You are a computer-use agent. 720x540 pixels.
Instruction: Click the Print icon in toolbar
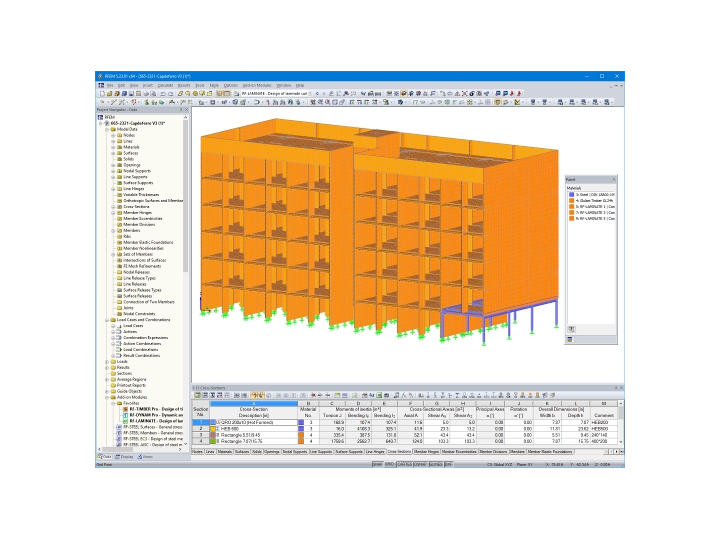(x=146, y=93)
